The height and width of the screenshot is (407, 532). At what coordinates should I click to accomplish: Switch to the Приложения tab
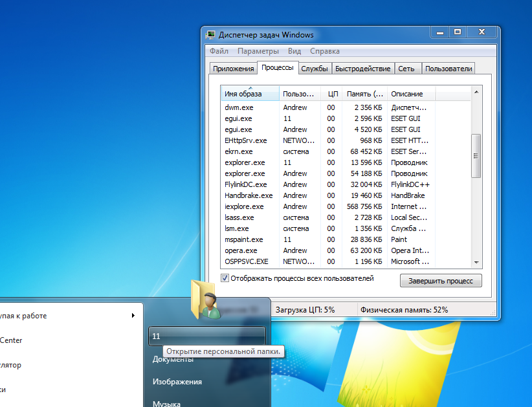coord(233,69)
